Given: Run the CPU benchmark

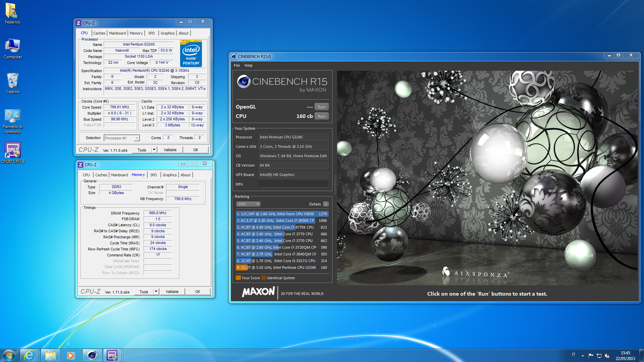Looking at the screenshot, I should 321,116.
